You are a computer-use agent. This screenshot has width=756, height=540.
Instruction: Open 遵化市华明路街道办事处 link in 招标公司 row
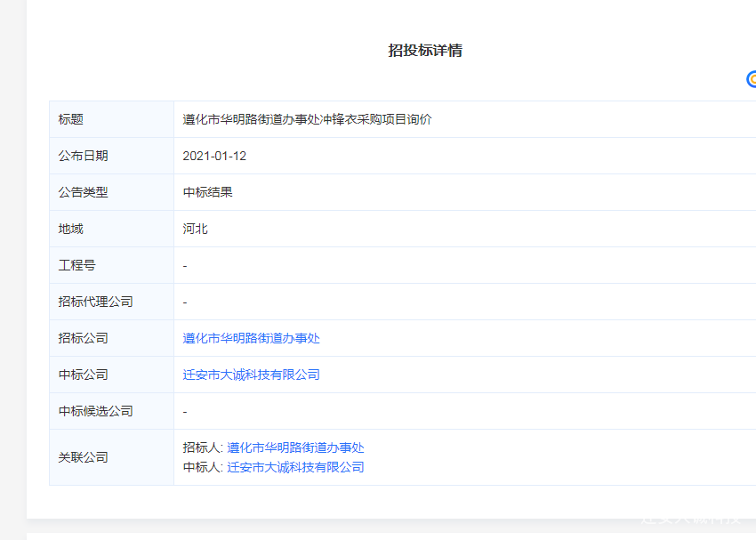tap(251, 338)
